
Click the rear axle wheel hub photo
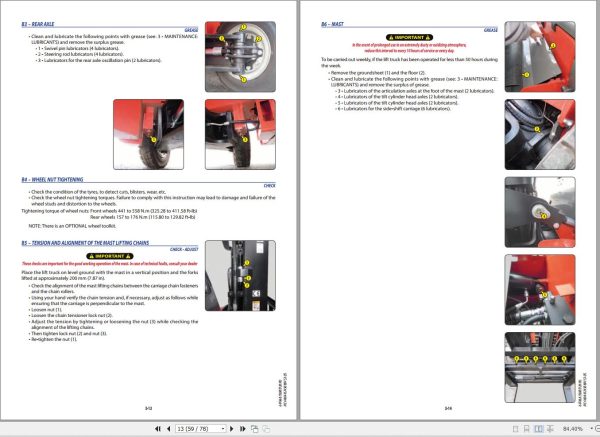point(240,57)
